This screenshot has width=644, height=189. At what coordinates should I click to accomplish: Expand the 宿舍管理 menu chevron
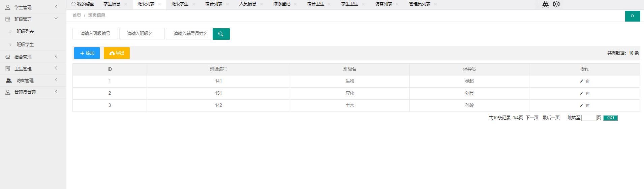56,56
